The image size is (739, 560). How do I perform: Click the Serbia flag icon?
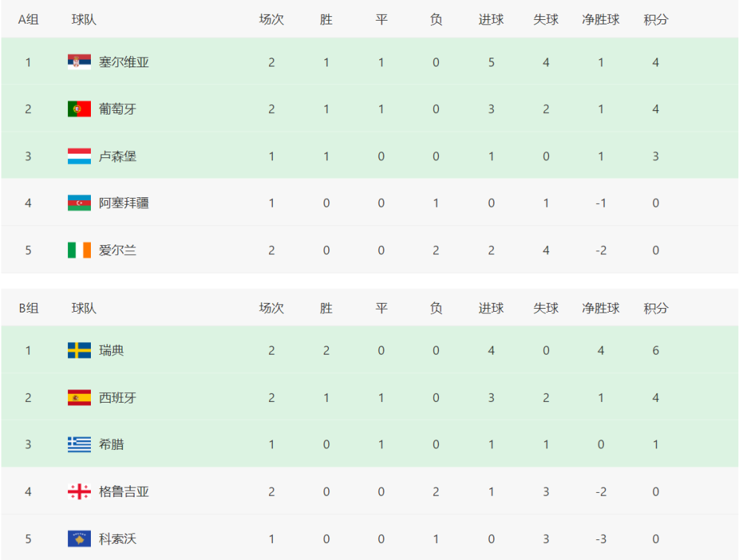(x=79, y=62)
